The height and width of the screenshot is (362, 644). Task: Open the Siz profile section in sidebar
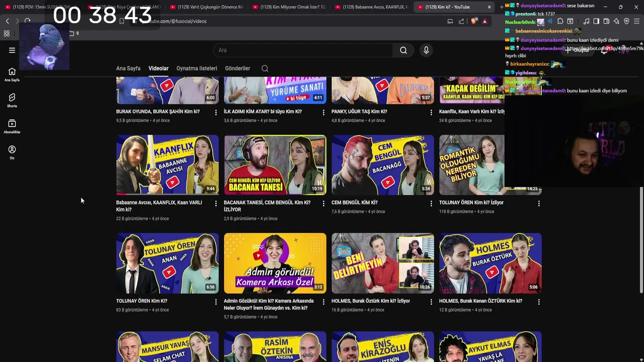[x=12, y=153]
